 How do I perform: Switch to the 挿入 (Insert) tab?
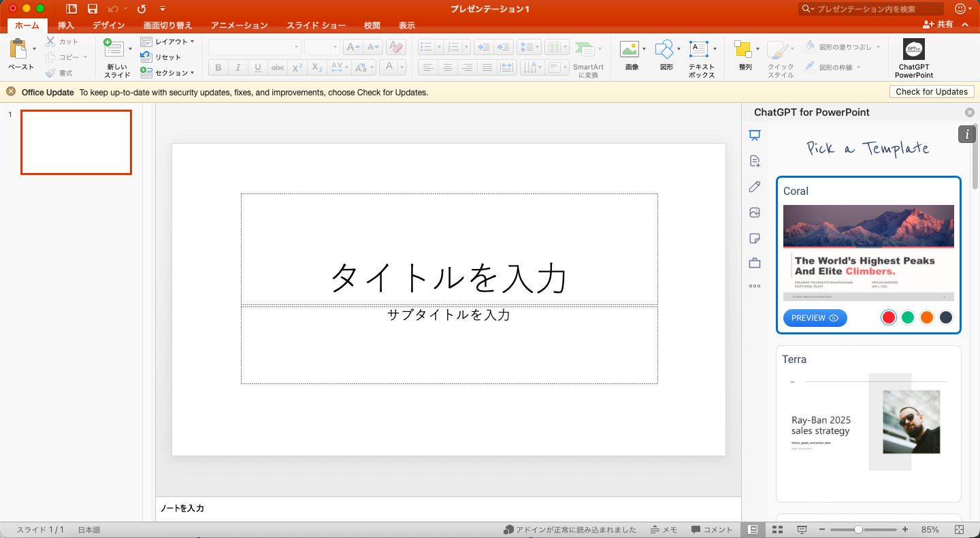(x=66, y=25)
